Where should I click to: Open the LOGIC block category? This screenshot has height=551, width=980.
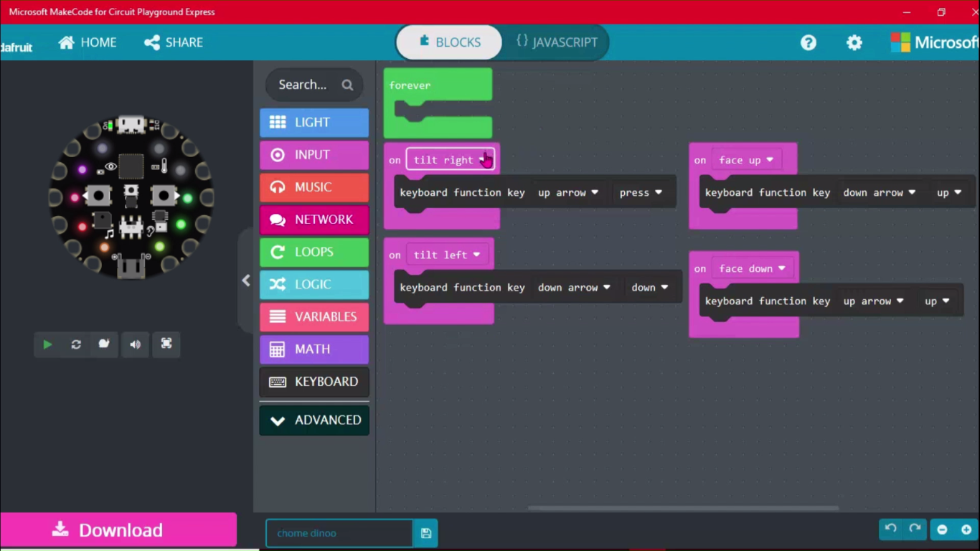point(314,284)
